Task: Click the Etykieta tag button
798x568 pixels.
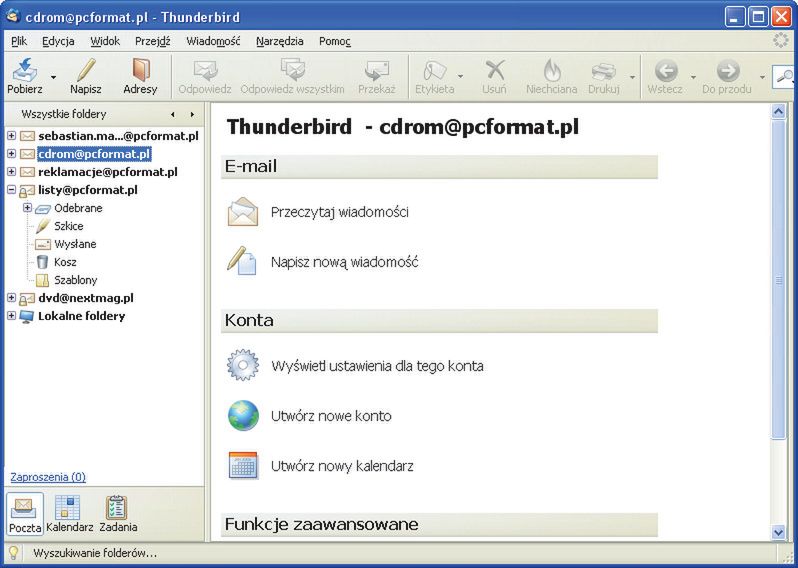Action: click(435, 76)
